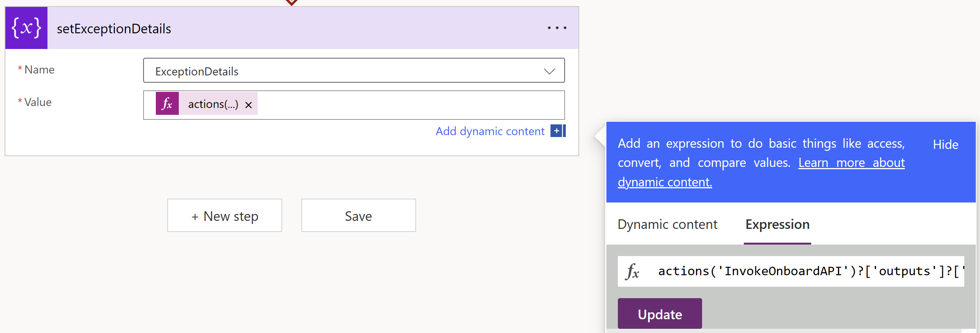Add a New step to the flow
980x333 pixels.
225,215
